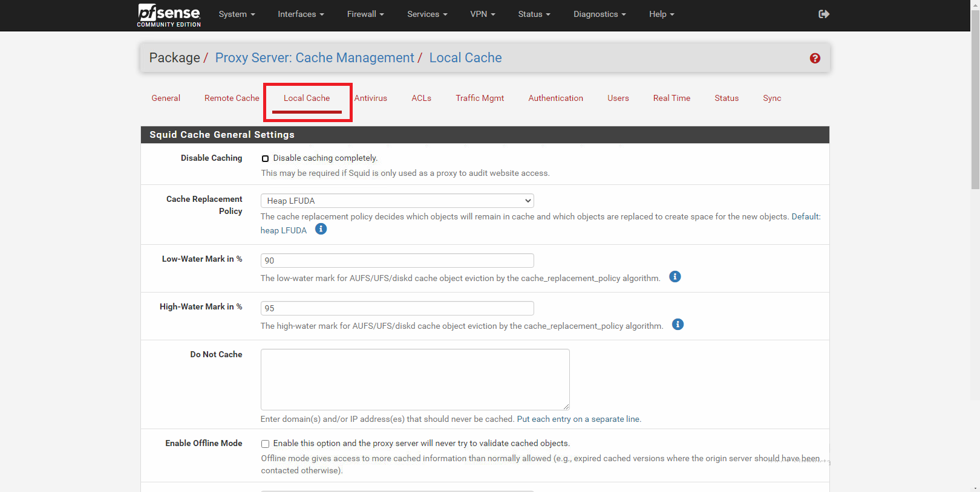
Task: Show info for Low-Water Mark
Action: point(675,277)
